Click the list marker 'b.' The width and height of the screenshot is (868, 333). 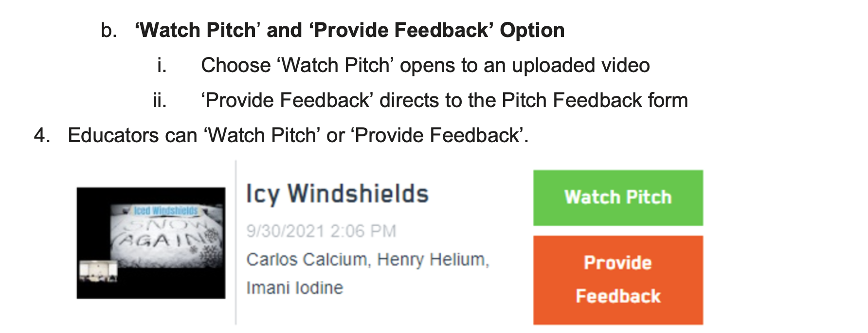tap(109, 31)
